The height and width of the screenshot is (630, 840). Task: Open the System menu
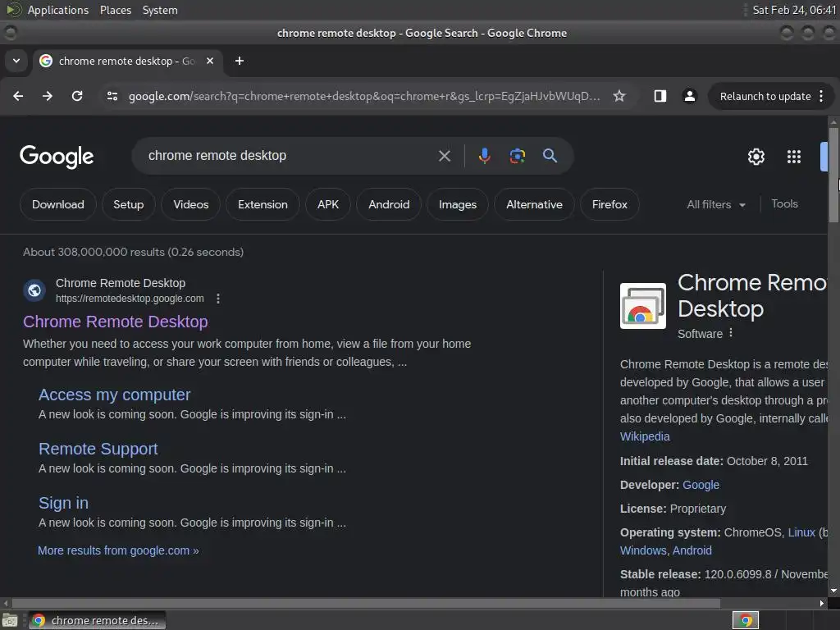tap(160, 10)
